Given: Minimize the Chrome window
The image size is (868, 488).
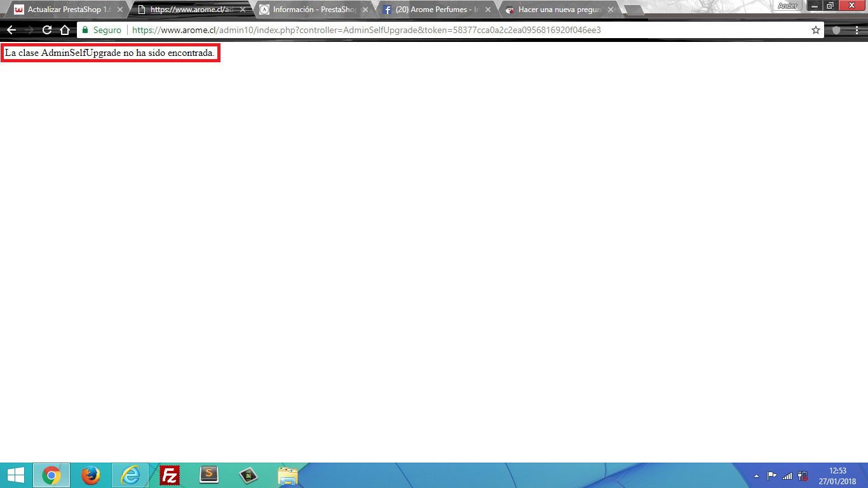Looking at the screenshot, I should click(x=815, y=5).
